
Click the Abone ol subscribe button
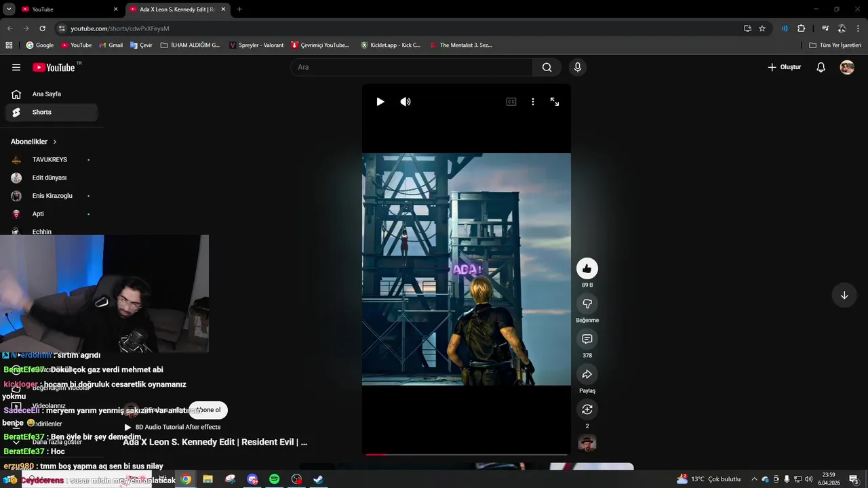209,410
